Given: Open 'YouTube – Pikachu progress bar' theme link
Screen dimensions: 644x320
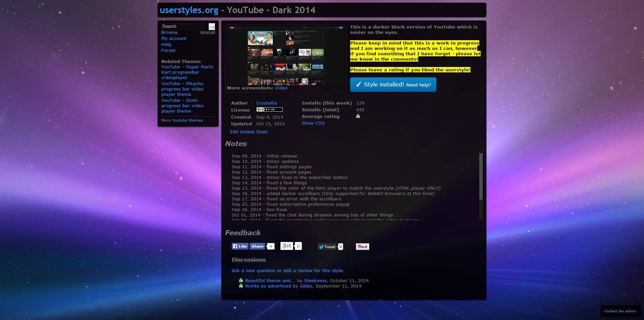Looking at the screenshot, I should coord(182,89).
